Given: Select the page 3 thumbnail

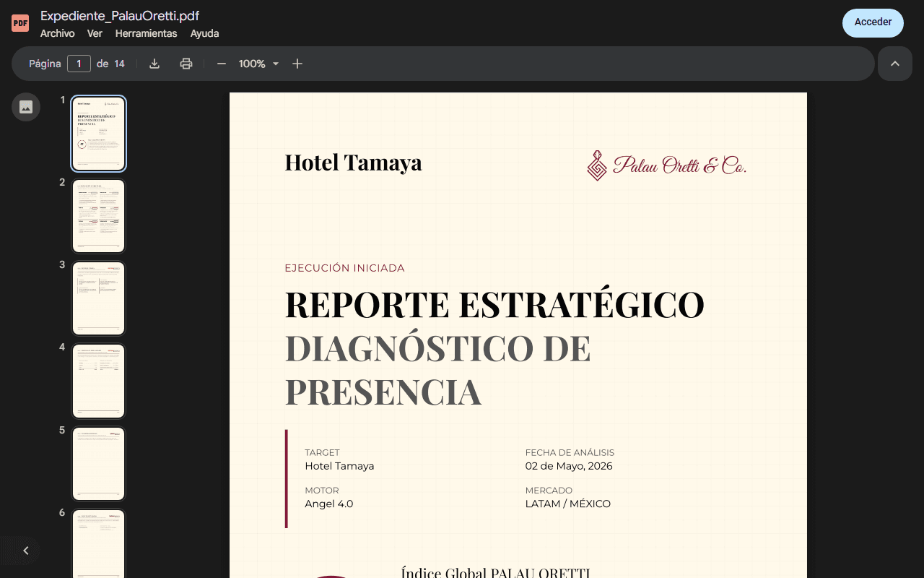Looking at the screenshot, I should pos(99,298).
